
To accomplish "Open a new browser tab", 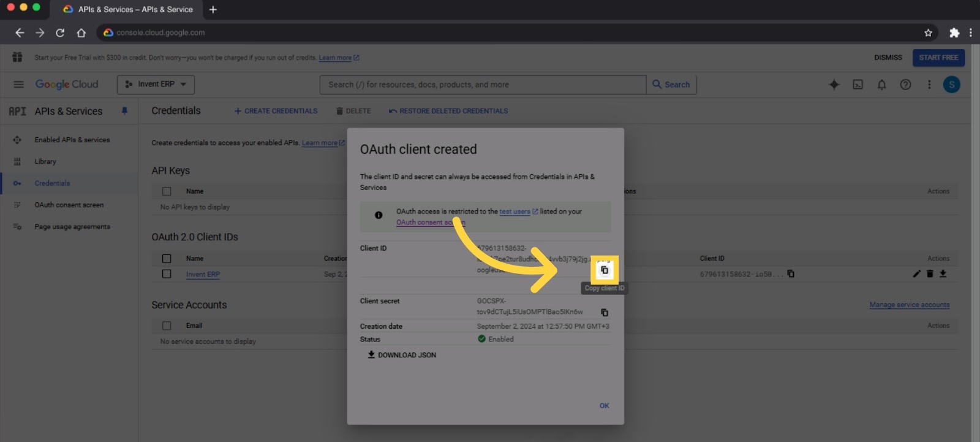I will click(x=213, y=9).
